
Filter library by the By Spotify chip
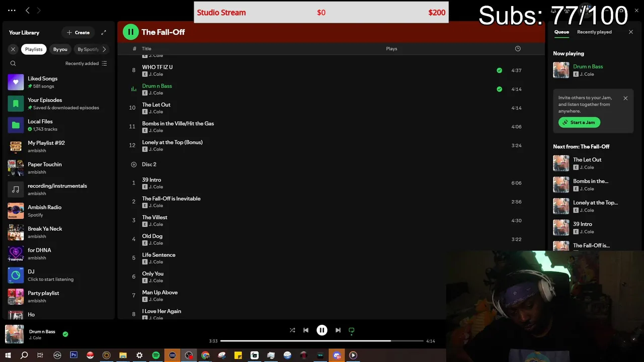(87, 49)
